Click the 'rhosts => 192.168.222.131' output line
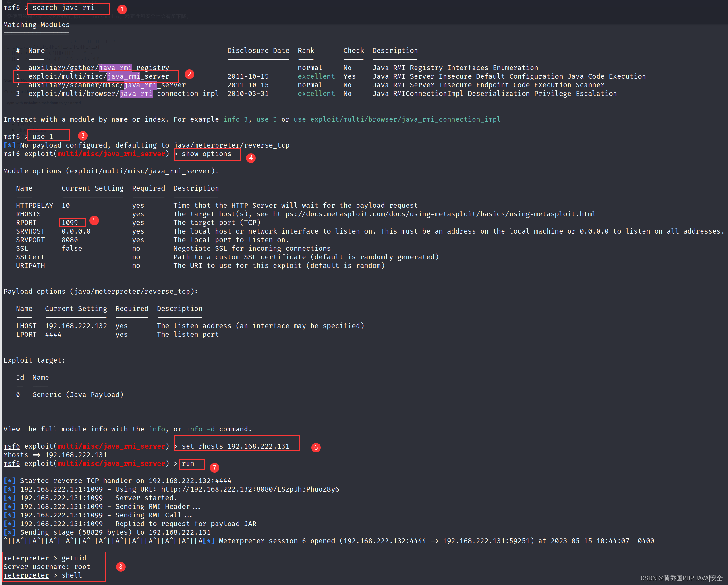Viewport: 728px width, 585px height. (x=55, y=455)
